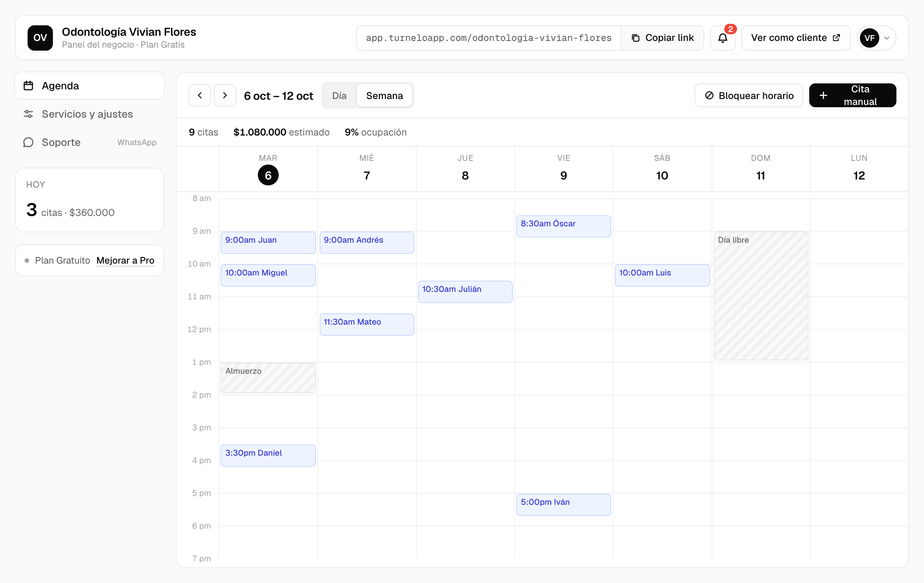Click the $1.080.000 estimado stat

click(x=281, y=132)
